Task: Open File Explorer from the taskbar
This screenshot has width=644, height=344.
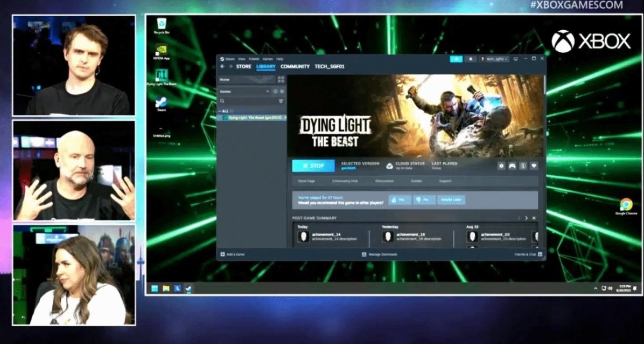Action: coord(166,288)
